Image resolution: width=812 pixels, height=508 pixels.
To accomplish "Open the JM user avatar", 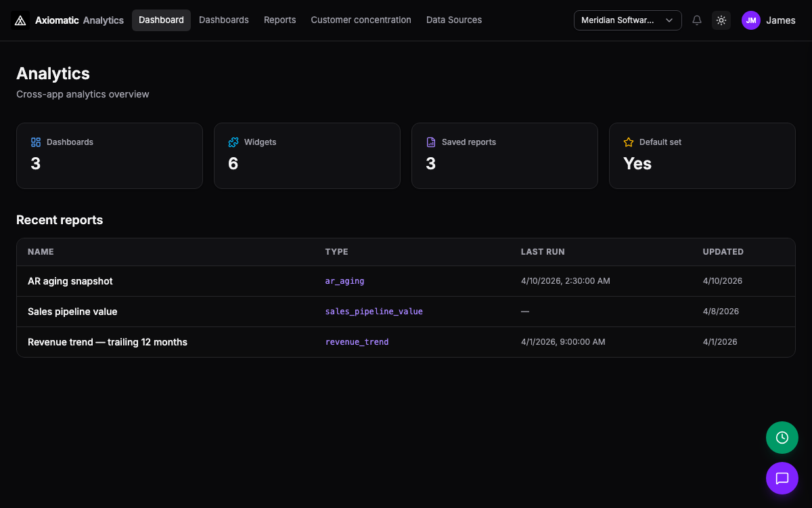I will 751,20.
